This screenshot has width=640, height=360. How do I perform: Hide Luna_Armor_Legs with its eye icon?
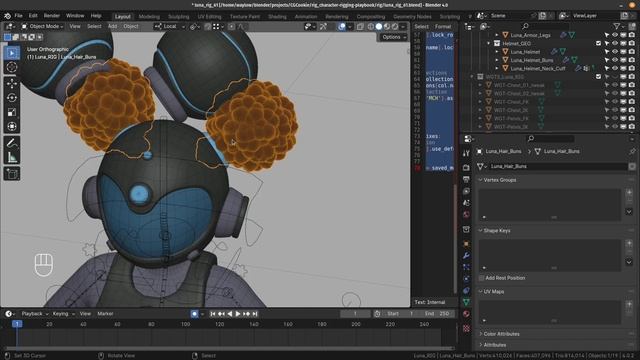click(x=615, y=35)
